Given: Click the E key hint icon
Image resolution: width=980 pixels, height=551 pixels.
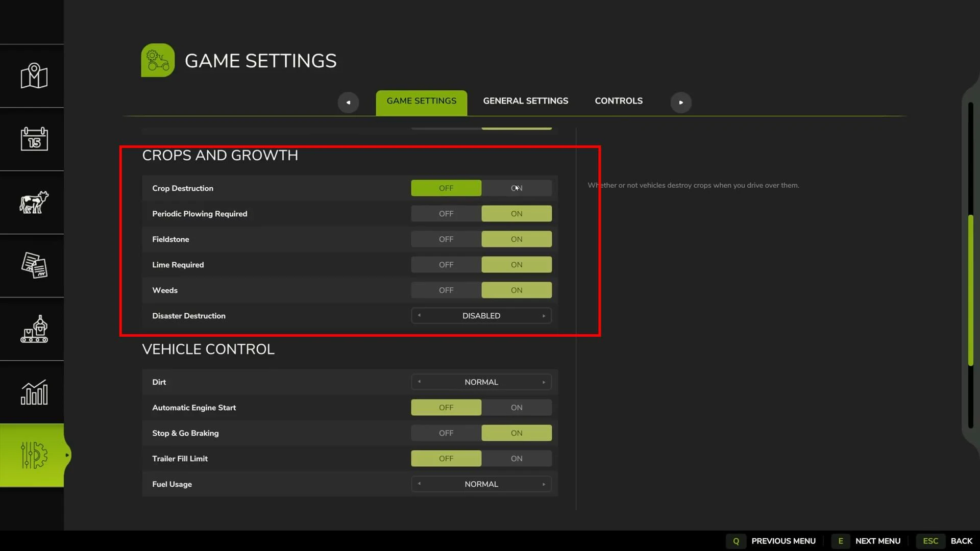Looking at the screenshot, I should pyautogui.click(x=841, y=541).
